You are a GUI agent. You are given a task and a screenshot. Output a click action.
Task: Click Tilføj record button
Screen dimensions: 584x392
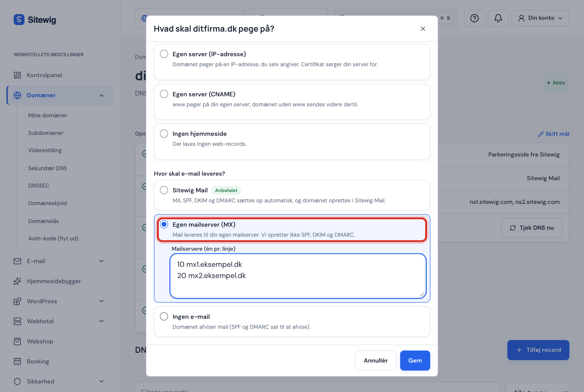pyautogui.click(x=538, y=350)
